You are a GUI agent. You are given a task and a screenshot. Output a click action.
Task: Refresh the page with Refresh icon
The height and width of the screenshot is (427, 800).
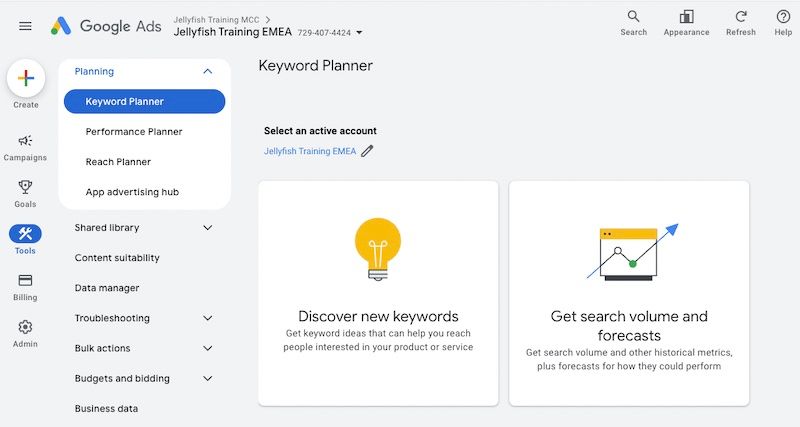click(741, 17)
